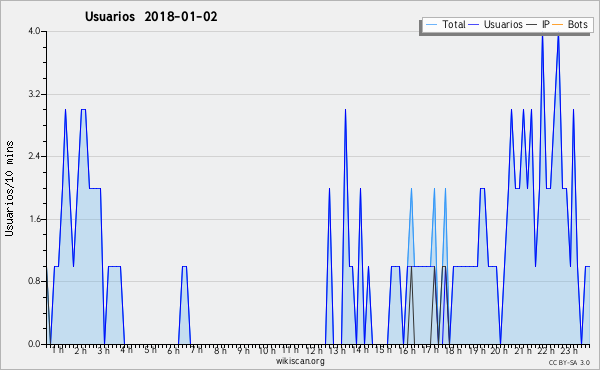Viewport: 600px width, 370px height.
Task: Click the 0.8 y-axis value
Action: (34, 282)
